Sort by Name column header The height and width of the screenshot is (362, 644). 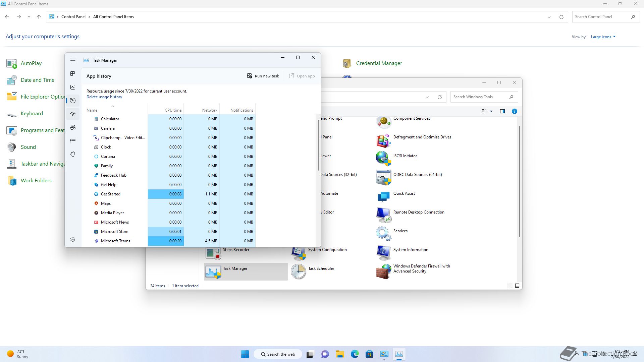click(114, 109)
